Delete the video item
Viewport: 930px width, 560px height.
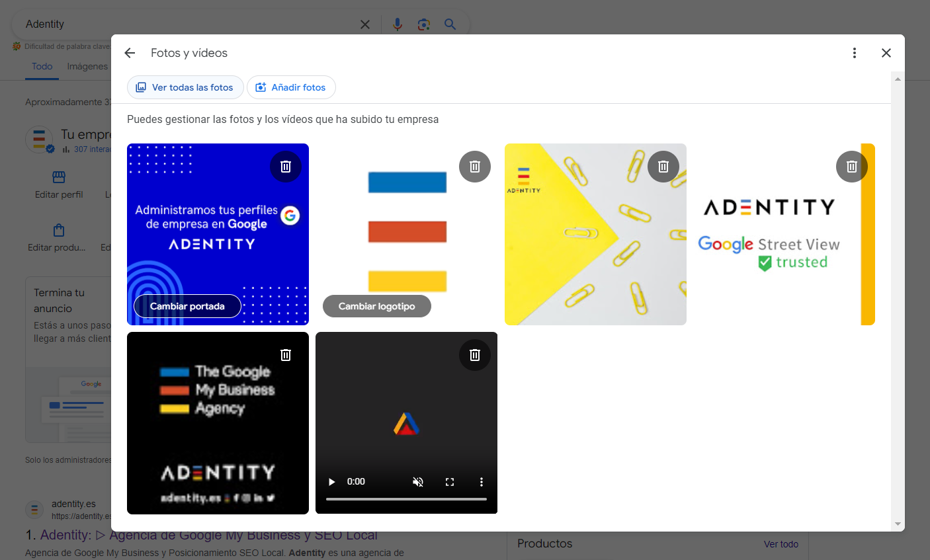[x=475, y=355]
